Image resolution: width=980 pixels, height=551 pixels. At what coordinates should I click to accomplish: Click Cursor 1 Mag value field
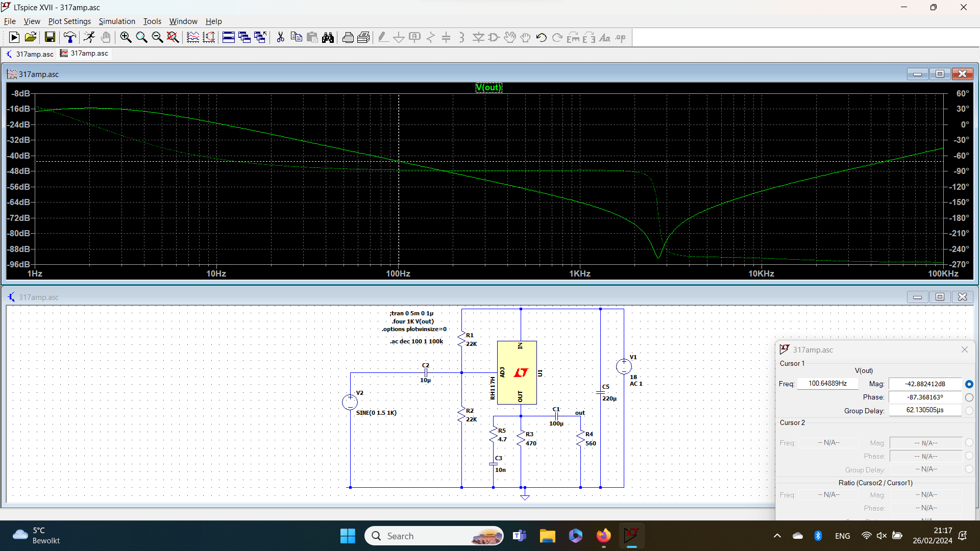tap(925, 384)
